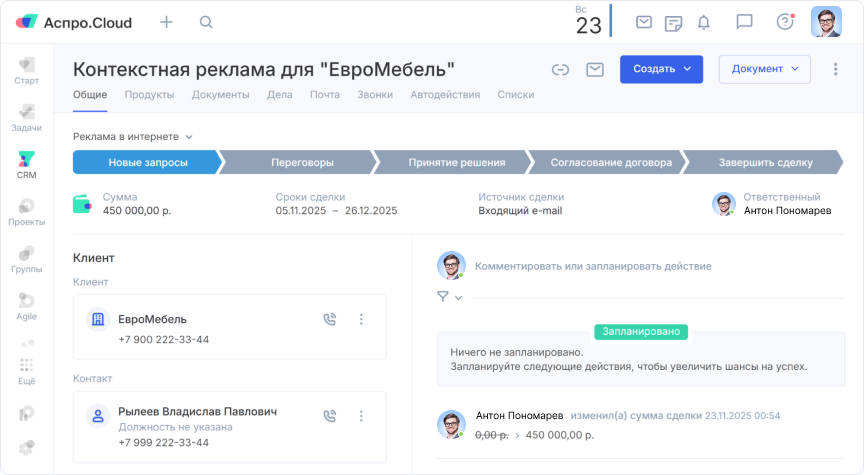Expand the Создать button dropdown
The image size is (864, 475).
coord(686,69)
